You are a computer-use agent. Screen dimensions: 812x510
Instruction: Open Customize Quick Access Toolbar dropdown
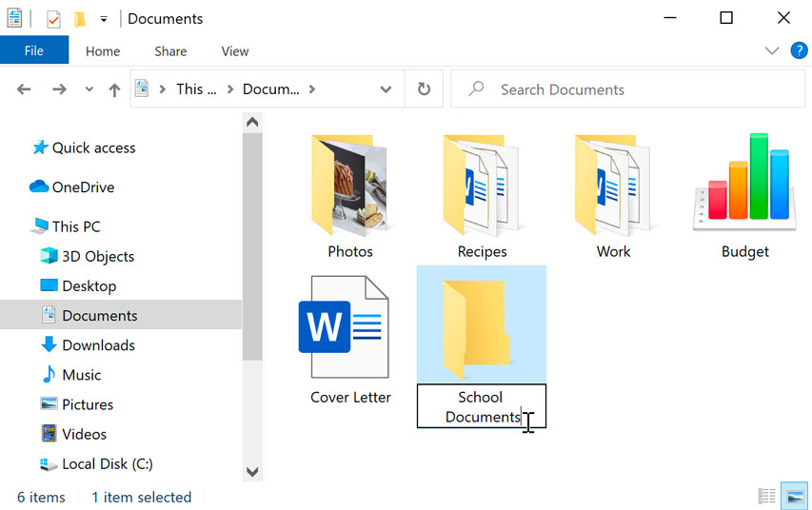point(103,18)
